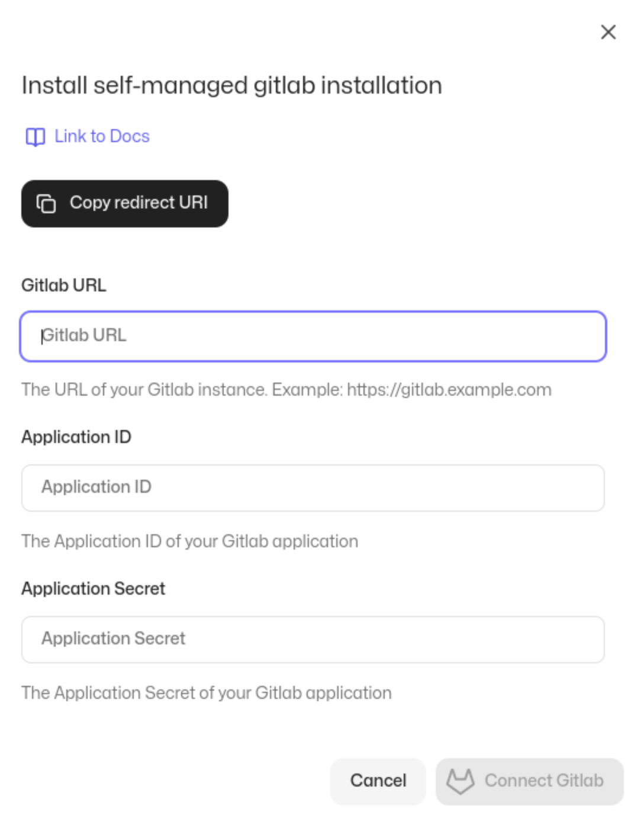Cancel the Gitlab installation dialog
644x828 pixels.
point(378,781)
